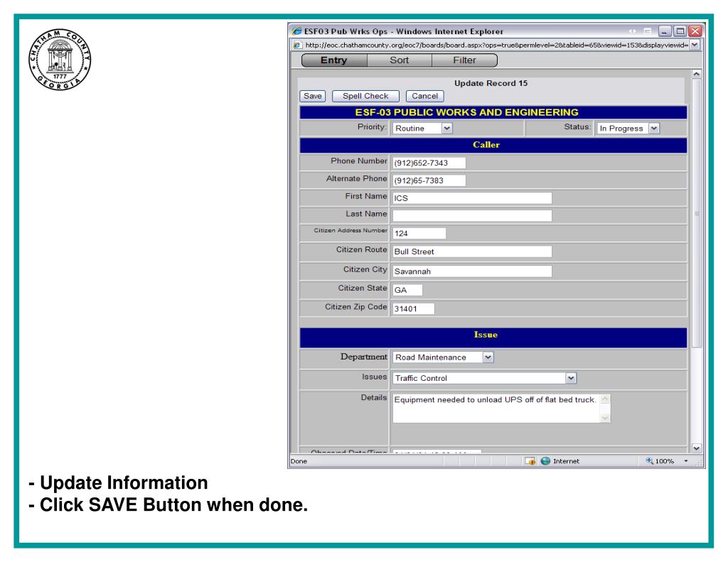Click the popup blocker status bar icon
The width and height of the screenshot is (728, 562).
point(530,461)
